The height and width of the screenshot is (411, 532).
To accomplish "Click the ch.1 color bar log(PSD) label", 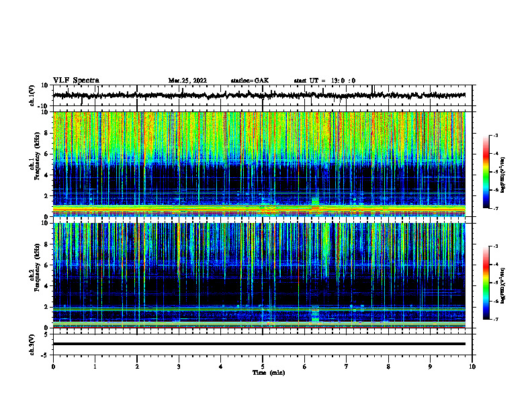I will (x=502, y=175).
